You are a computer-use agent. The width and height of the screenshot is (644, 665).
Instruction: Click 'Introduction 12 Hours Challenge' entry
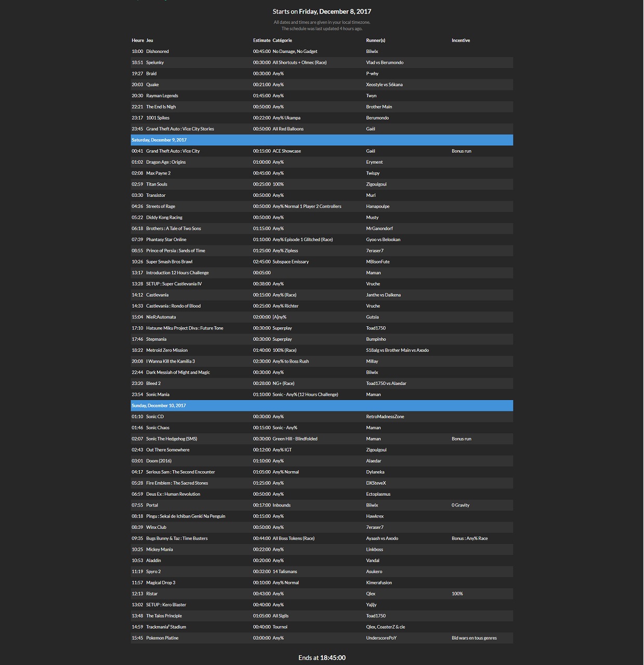pyautogui.click(x=177, y=273)
